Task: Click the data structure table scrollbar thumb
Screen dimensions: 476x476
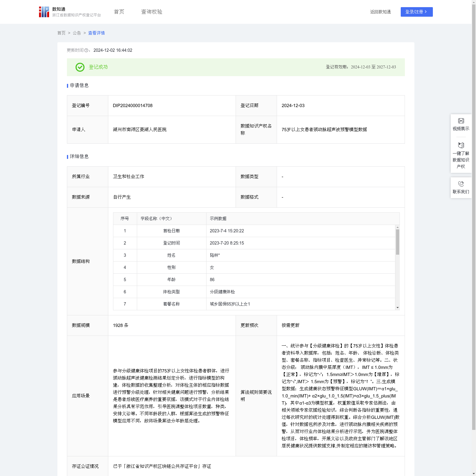Action: point(397,242)
